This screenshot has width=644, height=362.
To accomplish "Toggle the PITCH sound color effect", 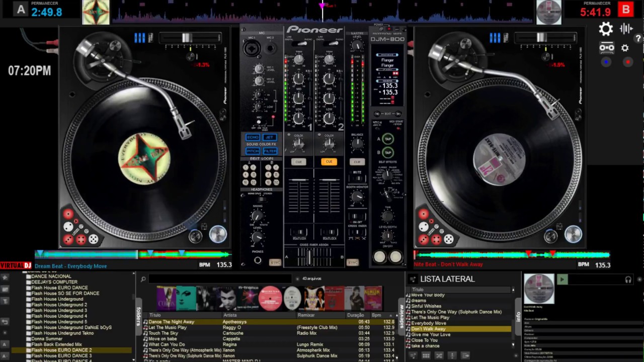I will pos(252,151).
